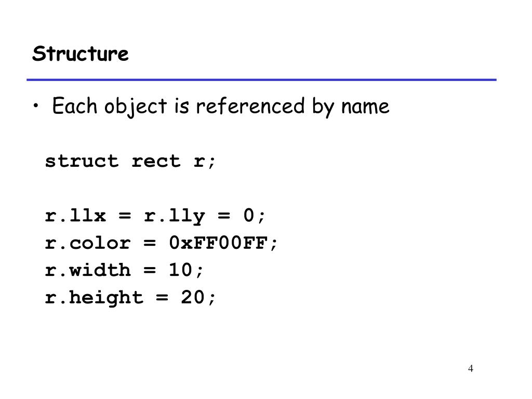532x399 pixels.
Task: Click the slide number 4
Action: click(471, 368)
